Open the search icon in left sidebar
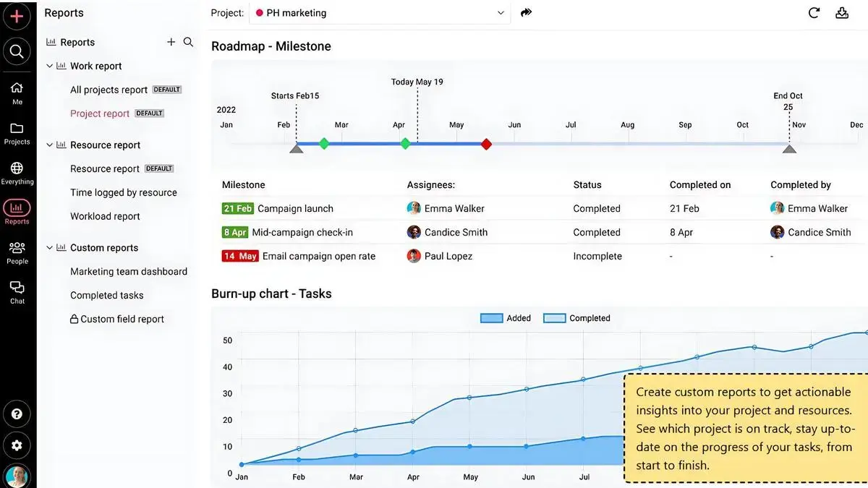Screen dimensions: 868x488 pyautogui.click(x=17, y=51)
